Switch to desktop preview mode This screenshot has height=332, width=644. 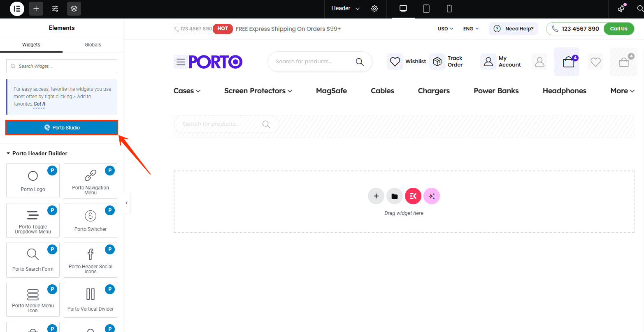pyautogui.click(x=403, y=9)
